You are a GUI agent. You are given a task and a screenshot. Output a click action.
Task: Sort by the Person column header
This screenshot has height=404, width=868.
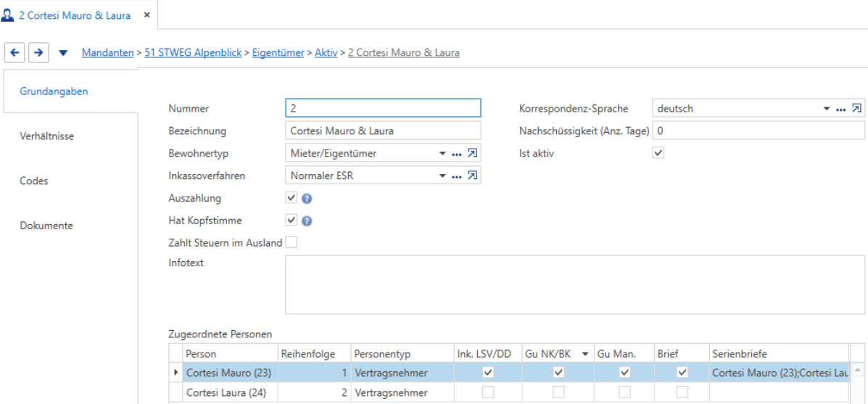(x=229, y=353)
